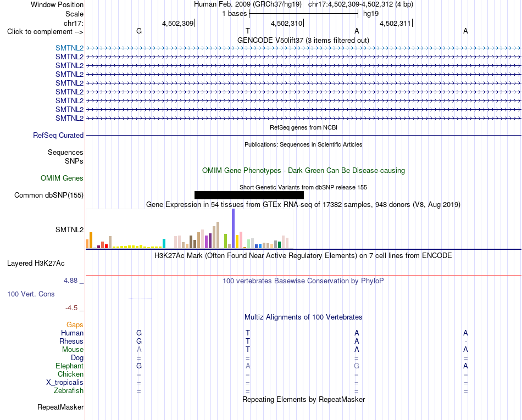Click the Gaps row label

(75, 325)
